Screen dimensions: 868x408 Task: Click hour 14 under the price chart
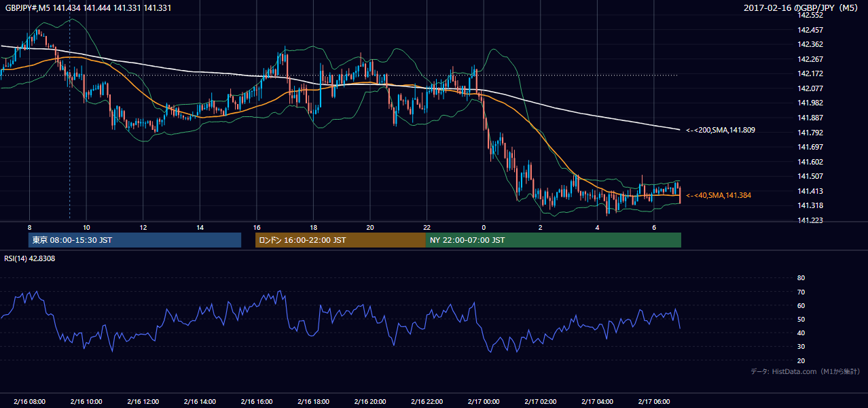[200, 228]
